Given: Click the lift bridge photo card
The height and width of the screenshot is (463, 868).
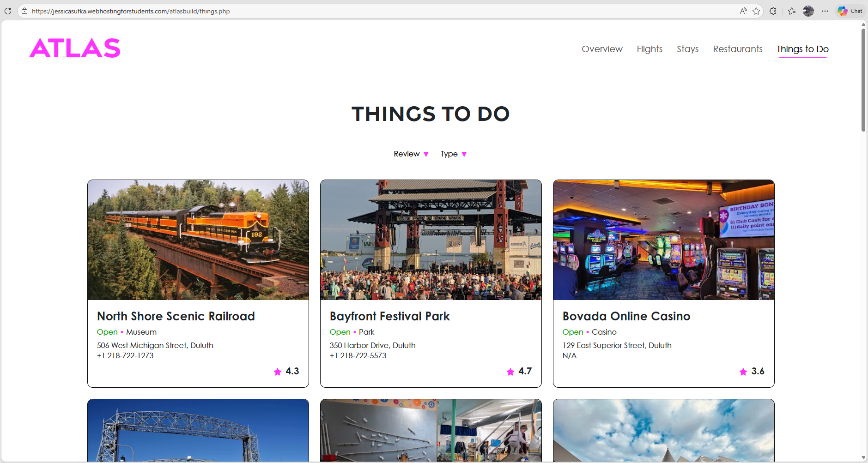Looking at the screenshot, I should (198, 430).
